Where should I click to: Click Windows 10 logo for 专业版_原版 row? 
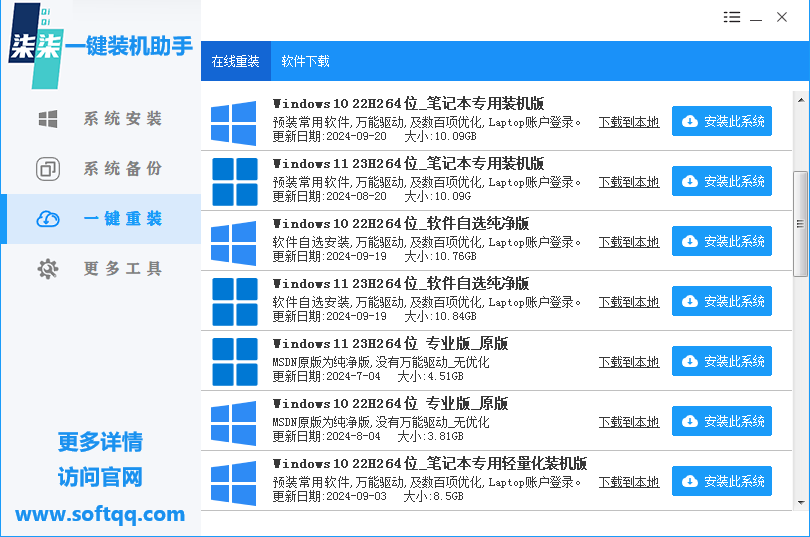point(233,423)
